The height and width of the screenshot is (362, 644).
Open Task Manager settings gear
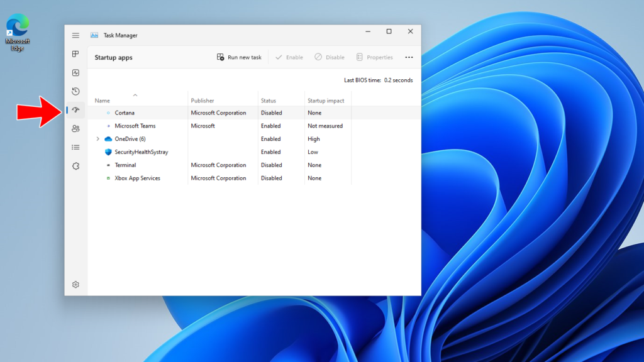pos(75,285)
